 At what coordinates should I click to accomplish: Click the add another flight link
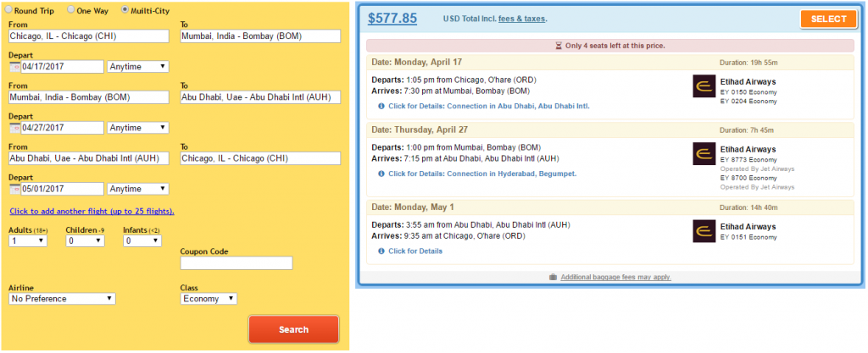(92, 211)
